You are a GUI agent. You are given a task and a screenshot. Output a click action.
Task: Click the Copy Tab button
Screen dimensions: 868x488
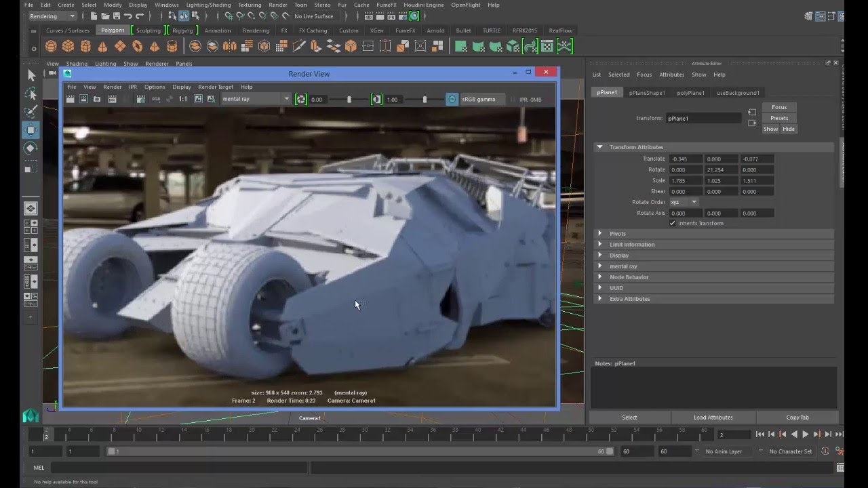[797, 418]
